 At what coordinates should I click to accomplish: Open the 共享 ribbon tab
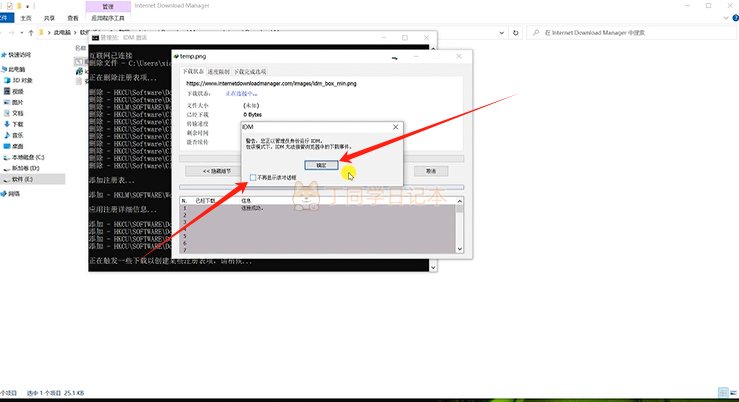click(x=49, y=18)
